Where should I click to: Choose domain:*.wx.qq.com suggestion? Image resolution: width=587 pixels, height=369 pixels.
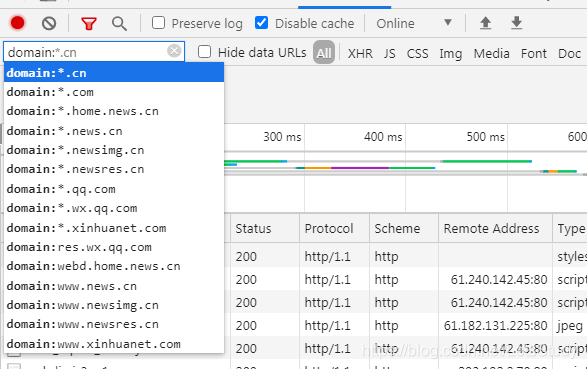(x=114, y=208)
